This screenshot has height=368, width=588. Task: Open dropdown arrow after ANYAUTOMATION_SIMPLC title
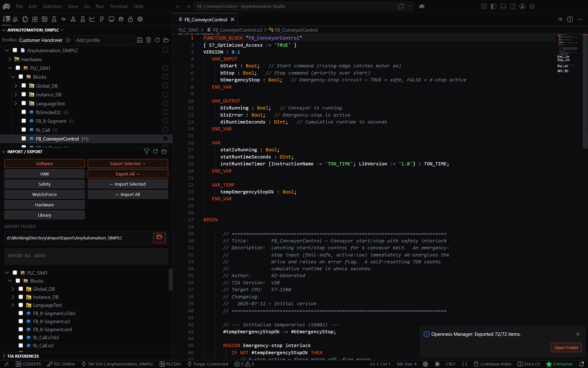62,30
